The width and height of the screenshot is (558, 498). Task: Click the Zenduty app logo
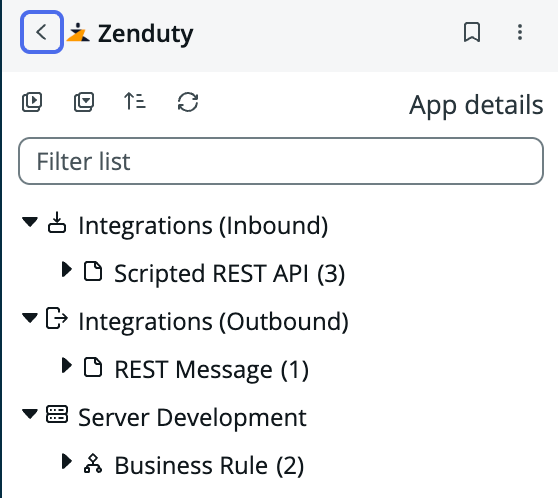coord(78,32)
